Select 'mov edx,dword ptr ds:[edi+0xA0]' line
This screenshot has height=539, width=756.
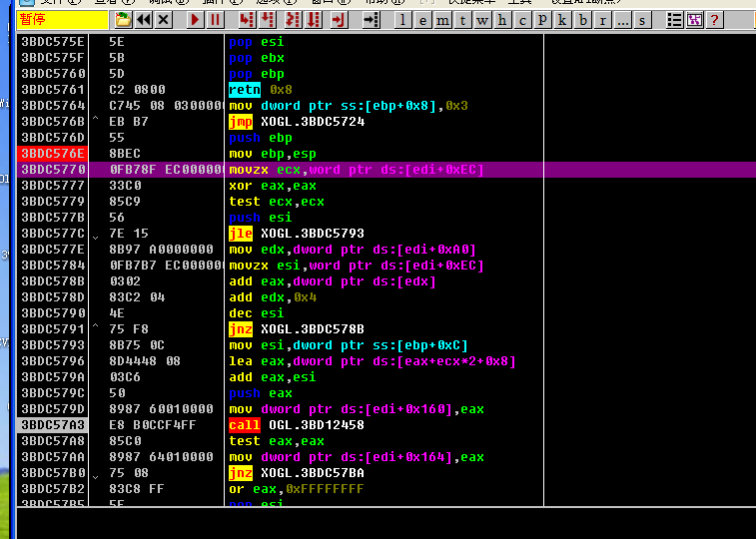353,250
